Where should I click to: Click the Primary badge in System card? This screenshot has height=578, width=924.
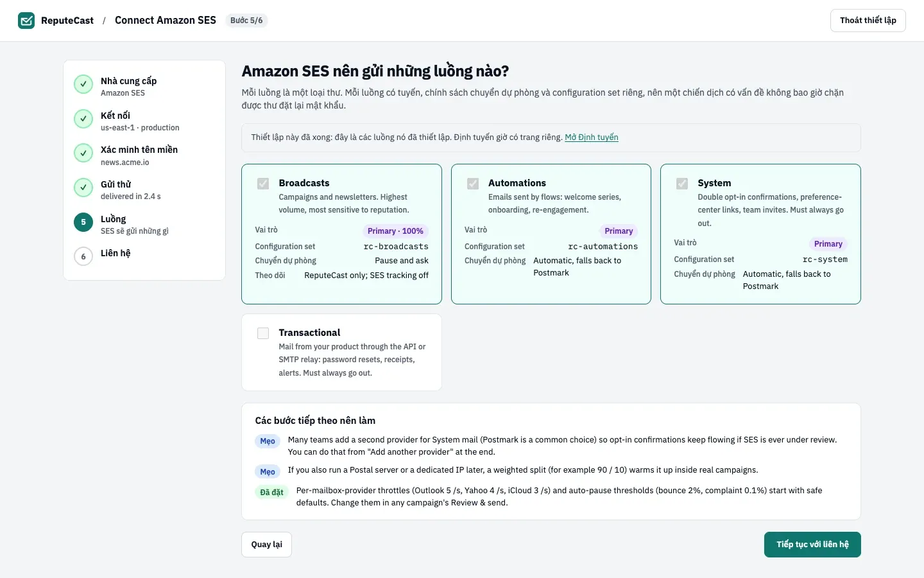coord(828,244)
